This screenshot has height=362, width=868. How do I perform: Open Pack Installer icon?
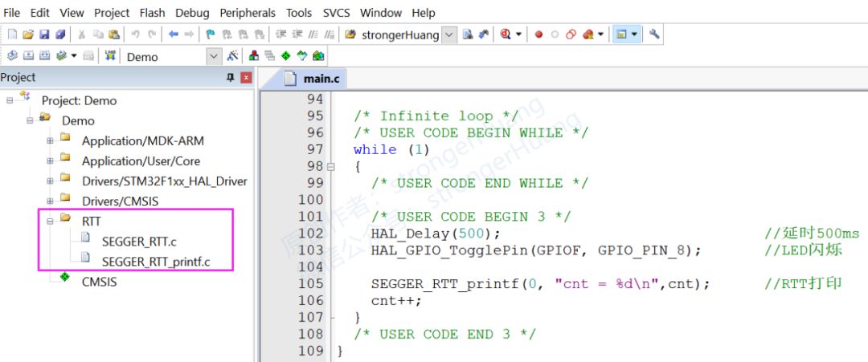[318, 56]
